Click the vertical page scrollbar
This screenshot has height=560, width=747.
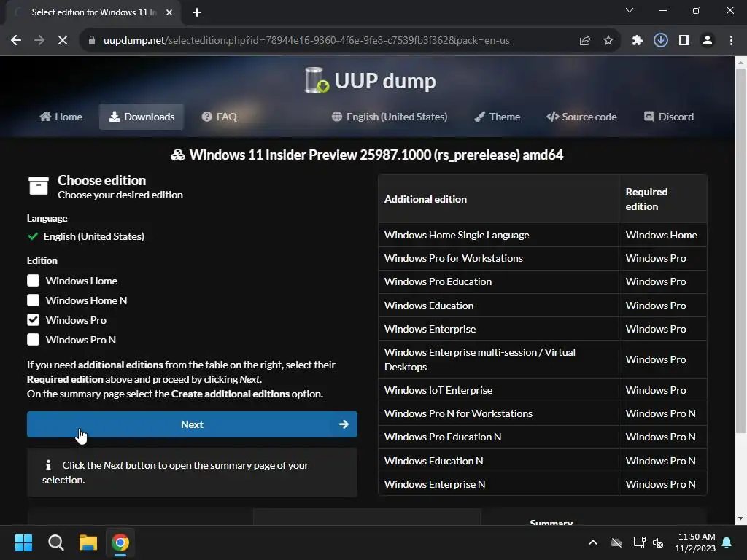click(x=740, y=250)
